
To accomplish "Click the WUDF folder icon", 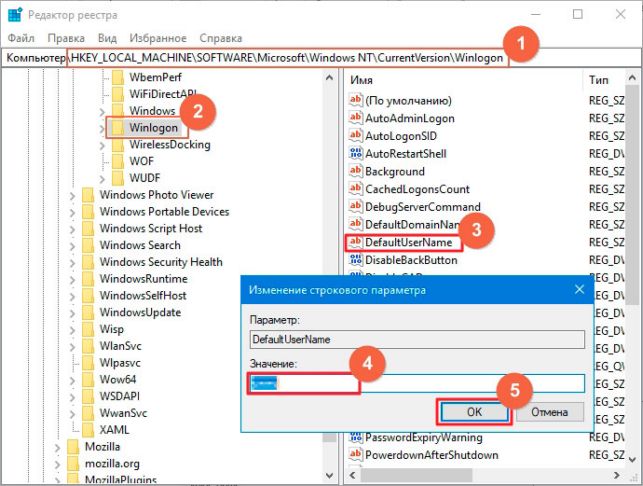I will pyautogui.click(x=118, y=178).
